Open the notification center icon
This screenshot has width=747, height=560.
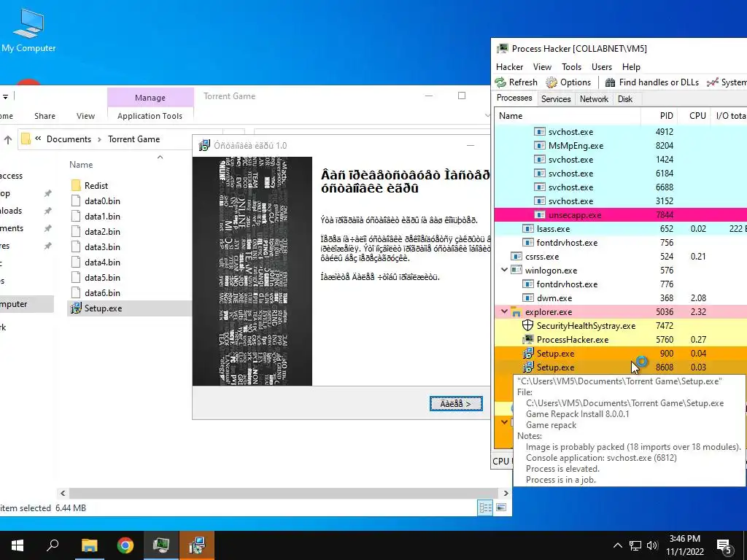point(724,545)
